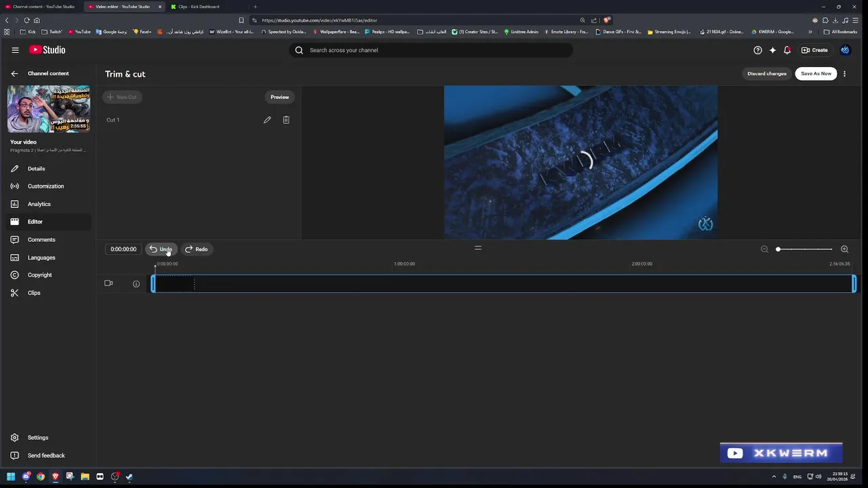Click the disabled New Cut button
The height and width of the screenshot is (488, 868).
[x=122, y=97]
